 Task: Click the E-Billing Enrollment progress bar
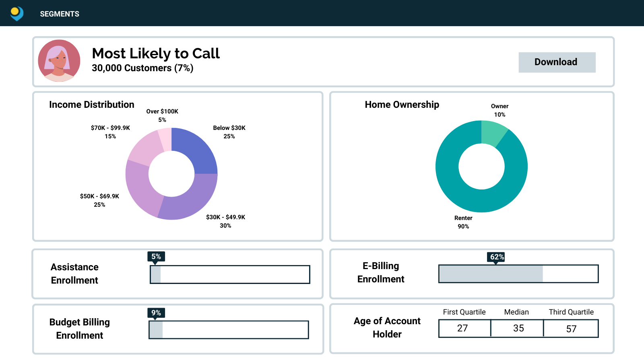click(518, 274)
